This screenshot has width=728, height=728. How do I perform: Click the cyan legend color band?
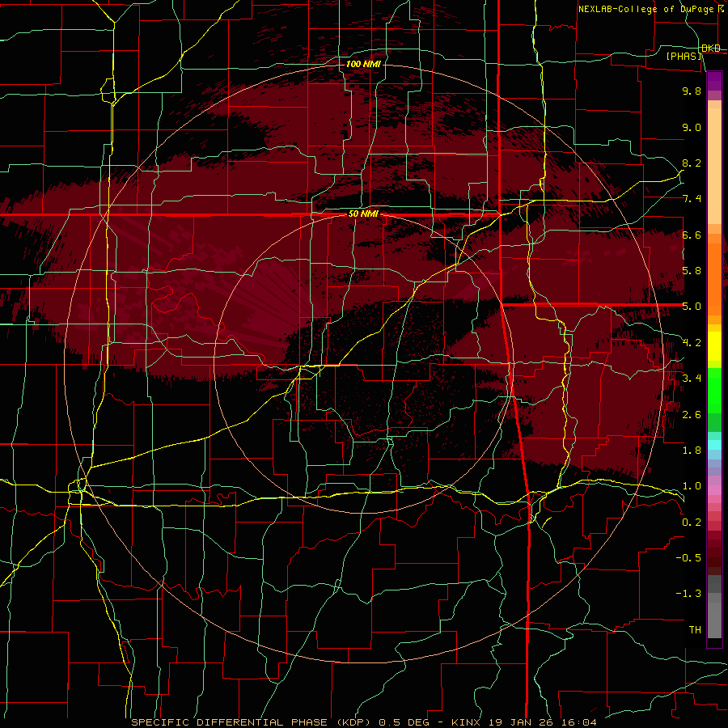714,445
